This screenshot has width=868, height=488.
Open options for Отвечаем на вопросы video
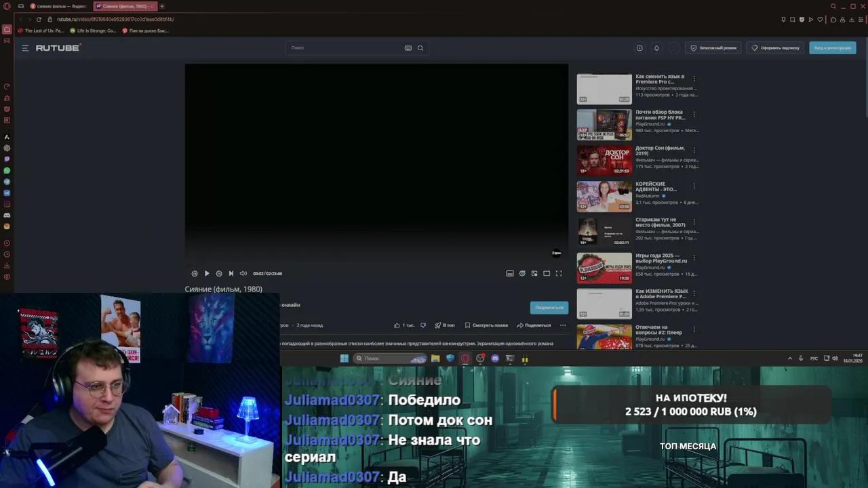[694, 330]
